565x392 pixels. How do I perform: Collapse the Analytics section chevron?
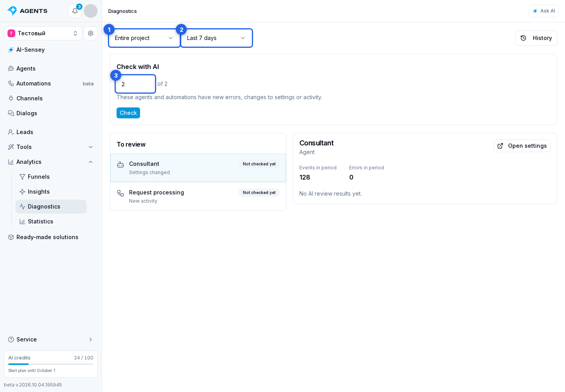[x=91, y=162]
